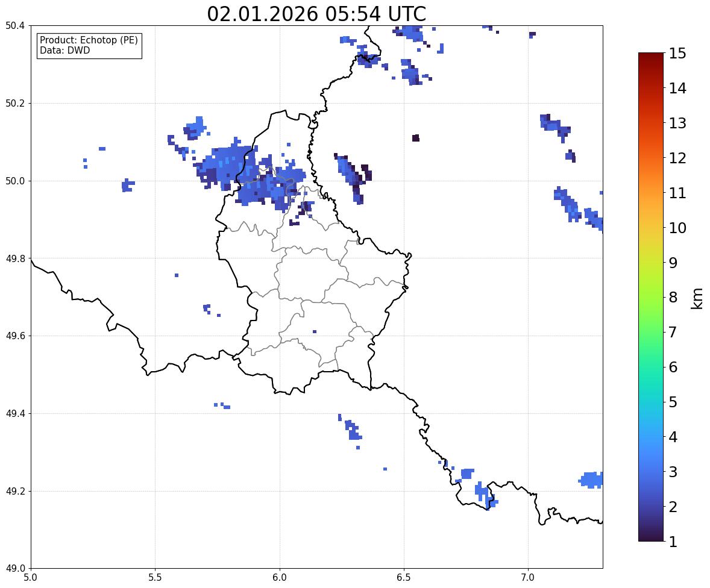710x588 pixels.
Task: Click the colorbar tick label 13
Action: (x=677, y=123)
